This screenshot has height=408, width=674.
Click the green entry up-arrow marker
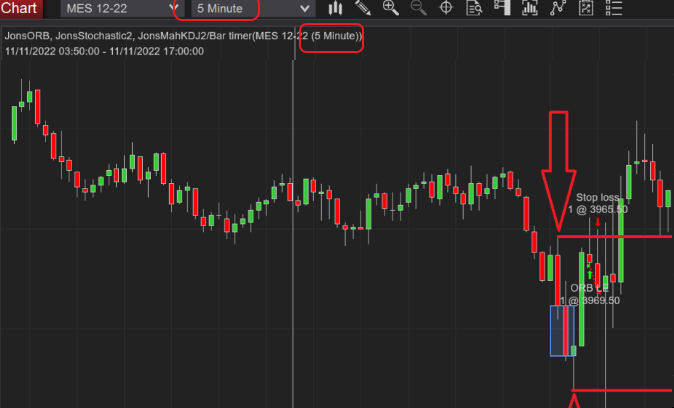[x=590, y=273]
